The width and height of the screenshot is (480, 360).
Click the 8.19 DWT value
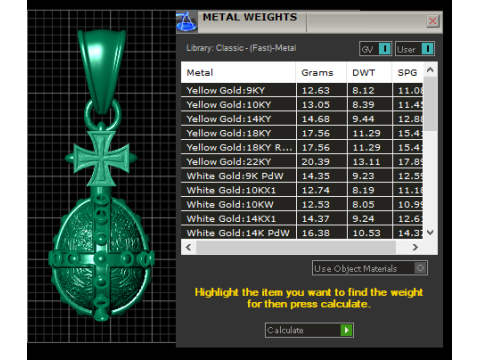tap(363, 190)
